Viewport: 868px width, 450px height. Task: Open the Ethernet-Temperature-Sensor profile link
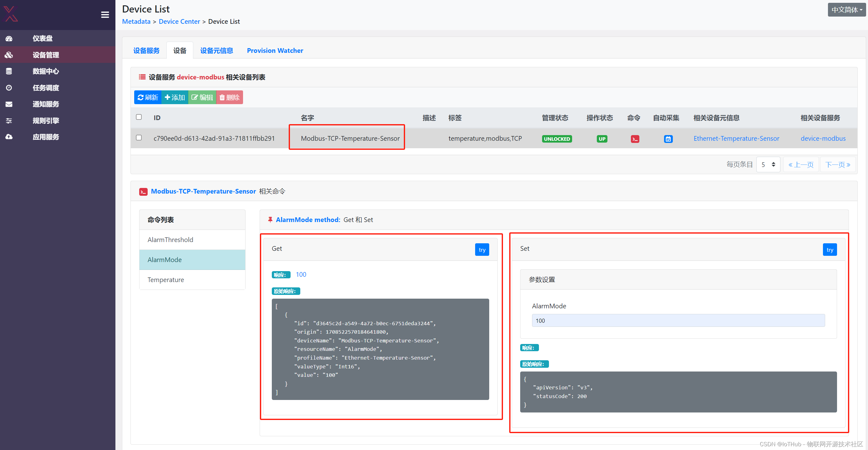tap(736, 139)
